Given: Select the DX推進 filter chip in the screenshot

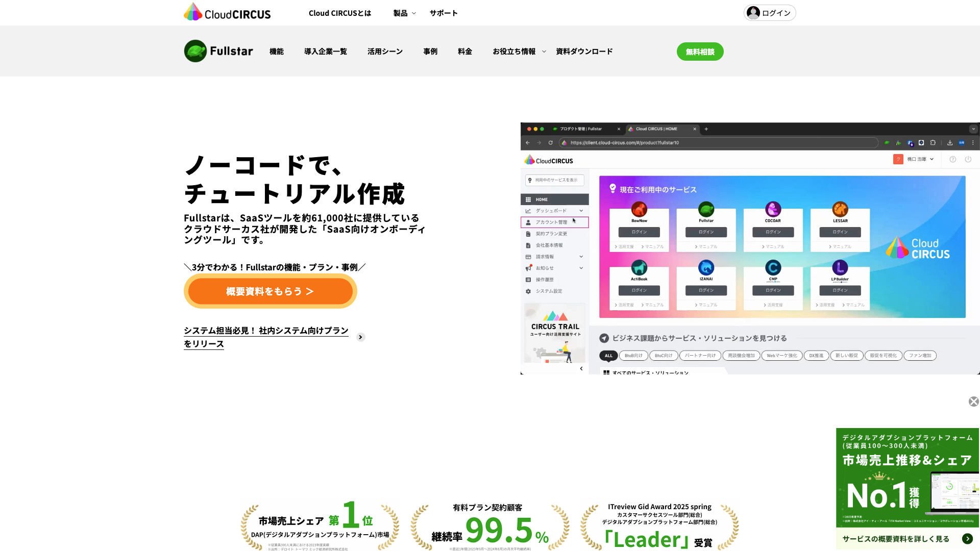Looking at the screenshot, I should tap(816, 356).
